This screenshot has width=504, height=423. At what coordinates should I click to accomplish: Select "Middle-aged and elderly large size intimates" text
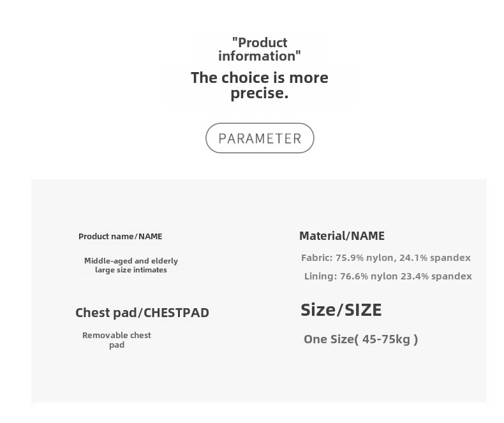[131, 265]
